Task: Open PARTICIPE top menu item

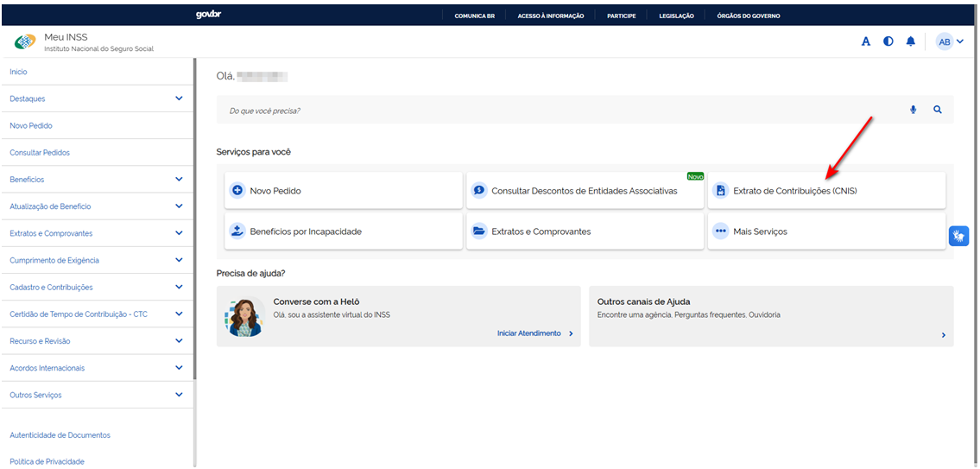Action: 622,16
